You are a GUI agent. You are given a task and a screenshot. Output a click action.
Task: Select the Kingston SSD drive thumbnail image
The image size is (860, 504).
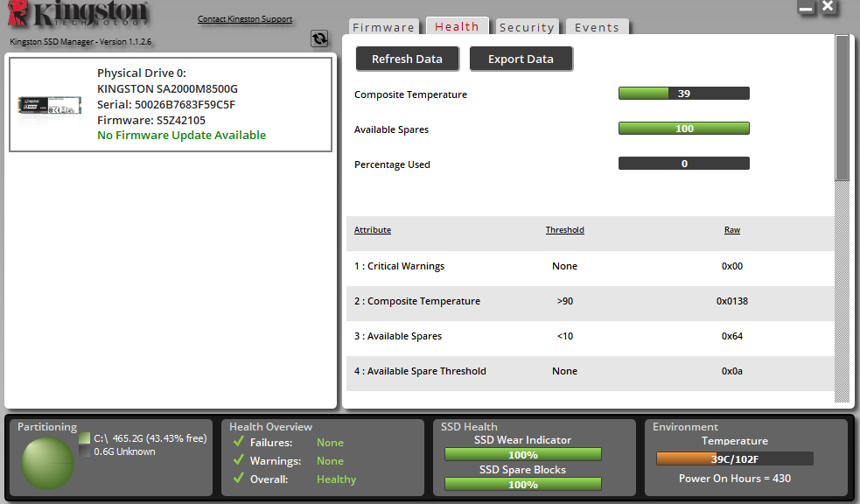(x=49, y=105)
